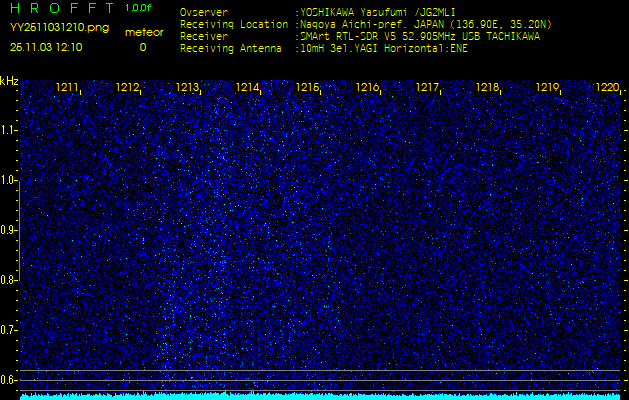Image resolution: width=629 pixels, height=400 pixels.
Task: Click the kHz axis unit label
Action: click(x=9, y=80)
